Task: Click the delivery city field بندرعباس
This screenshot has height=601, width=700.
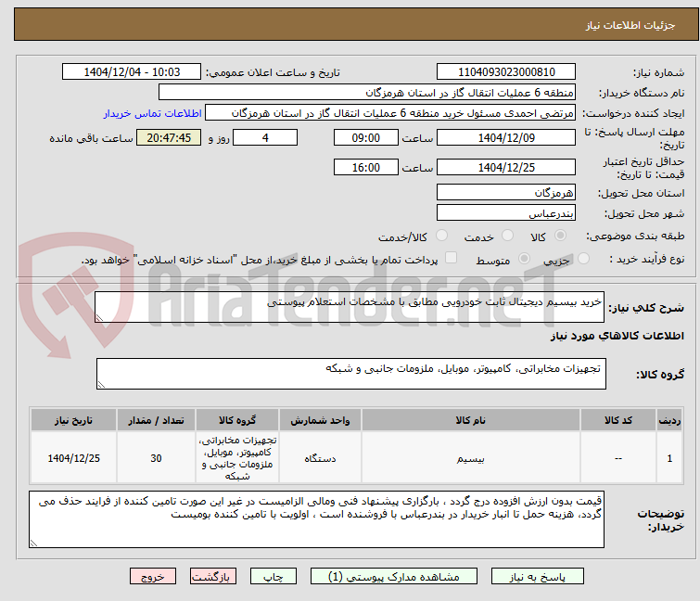Action: point(506,213)
